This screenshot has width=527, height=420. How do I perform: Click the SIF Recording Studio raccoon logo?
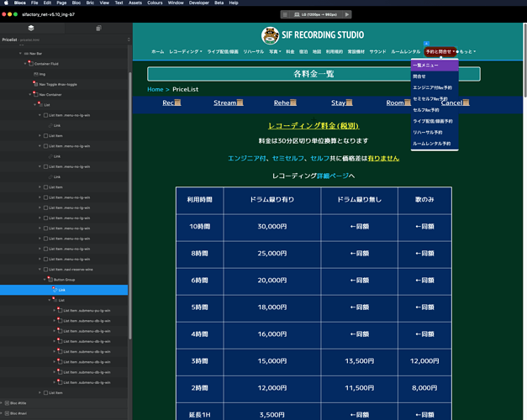pos(270,35)
